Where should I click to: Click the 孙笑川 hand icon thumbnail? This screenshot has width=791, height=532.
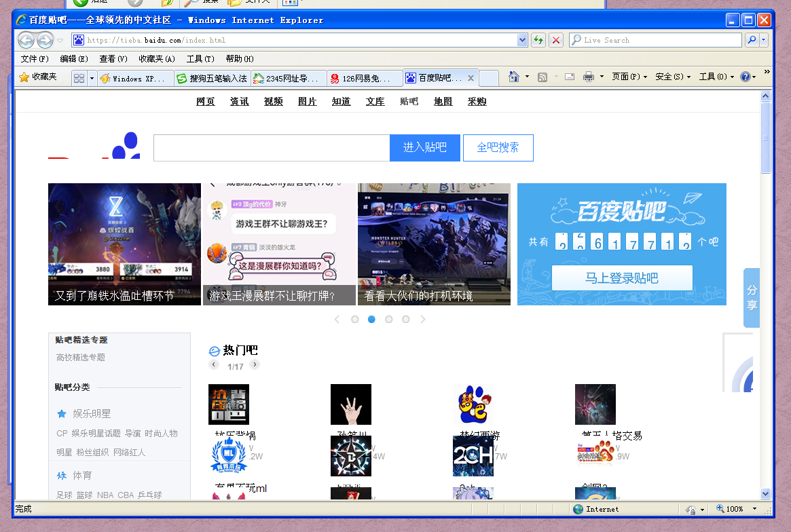pos(350,404)
